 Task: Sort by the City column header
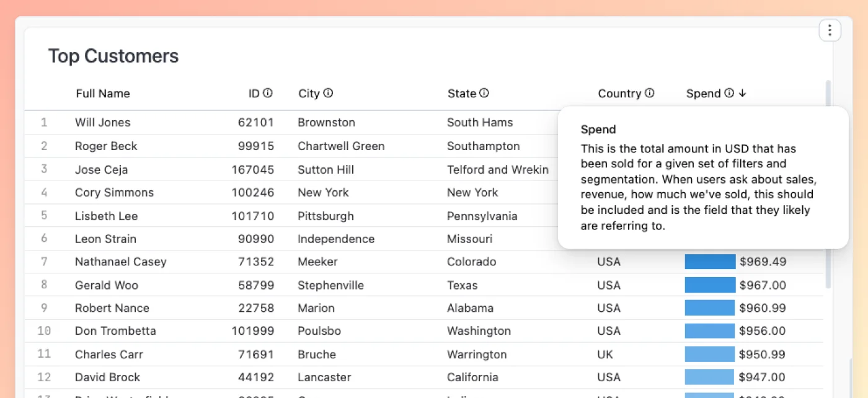(x=309, y=94)
